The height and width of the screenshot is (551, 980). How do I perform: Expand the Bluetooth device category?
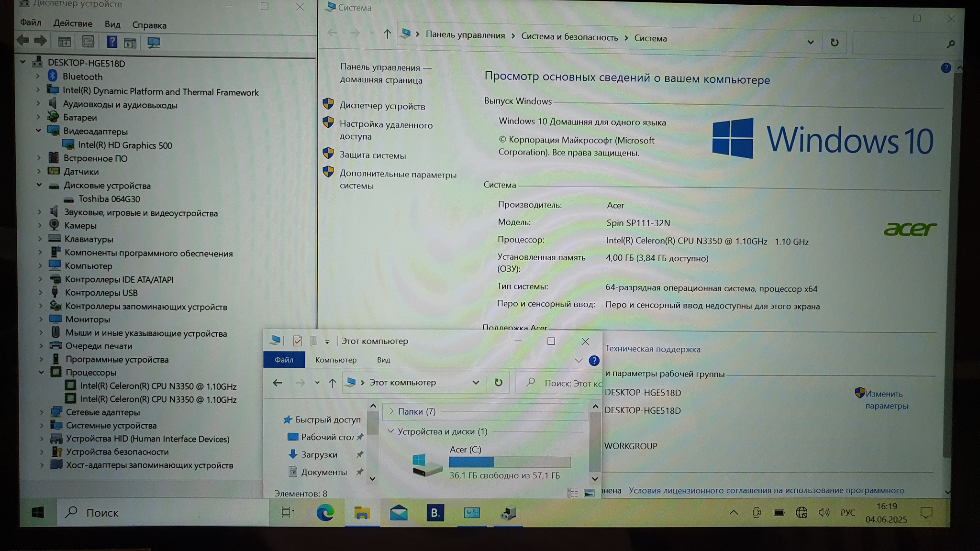coord(38,76)
